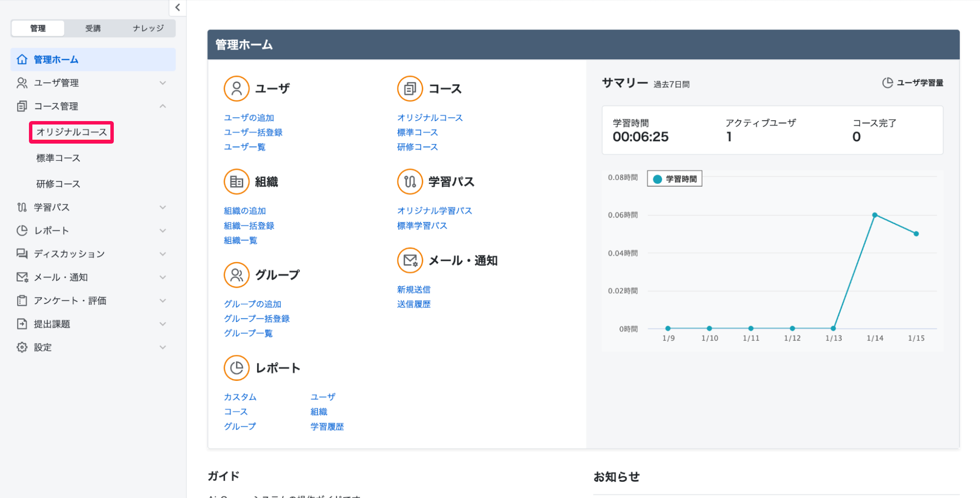Click the path icon beside 学習パス in sidebar
This screenshot has width=980, height=498.
(x=22, y=207)
